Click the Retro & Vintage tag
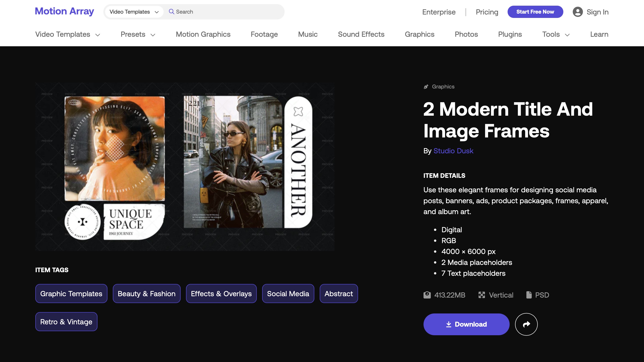 pos(66,322)
